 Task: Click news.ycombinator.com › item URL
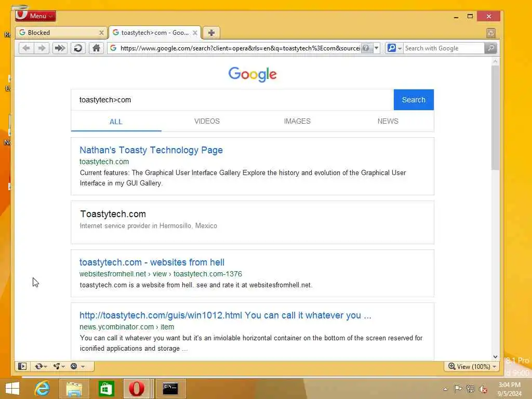pos(127,327)
